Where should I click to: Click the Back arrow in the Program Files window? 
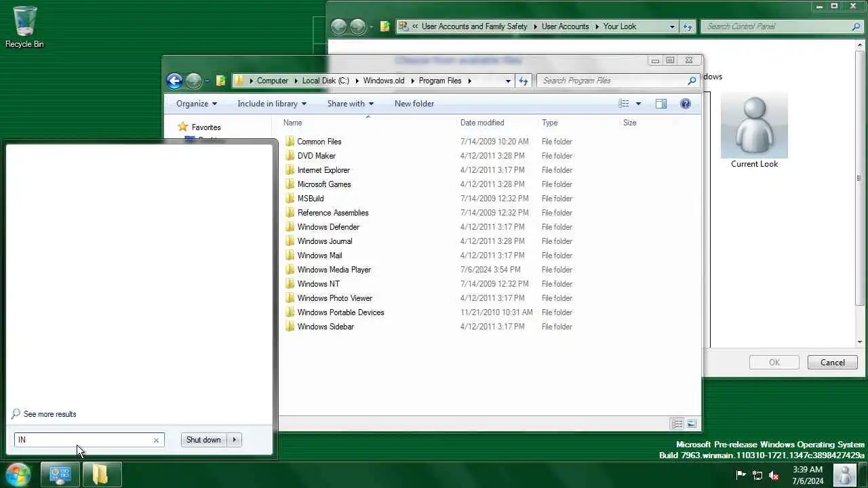click(x=174, y=81)
